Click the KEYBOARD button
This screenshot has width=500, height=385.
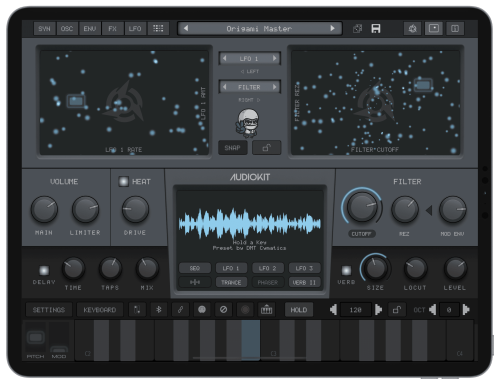100,310
